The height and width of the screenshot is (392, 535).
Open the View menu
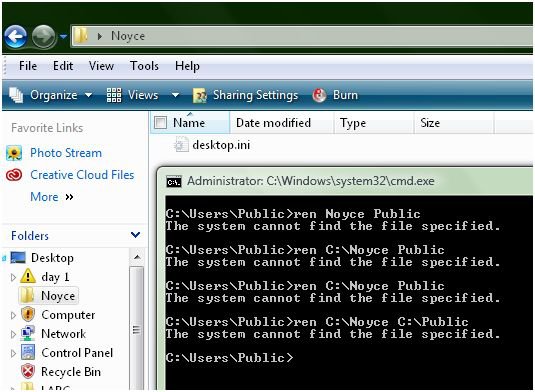coord(101,66)
